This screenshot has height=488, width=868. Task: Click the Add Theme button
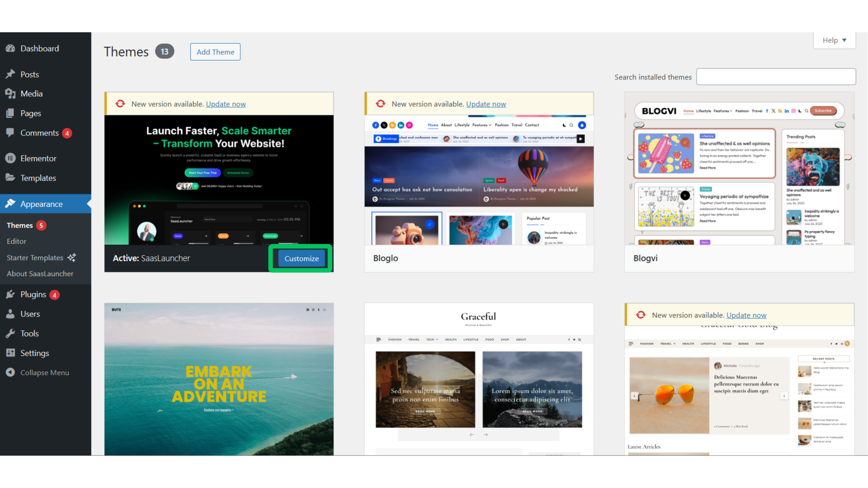[x=215, y=52]
